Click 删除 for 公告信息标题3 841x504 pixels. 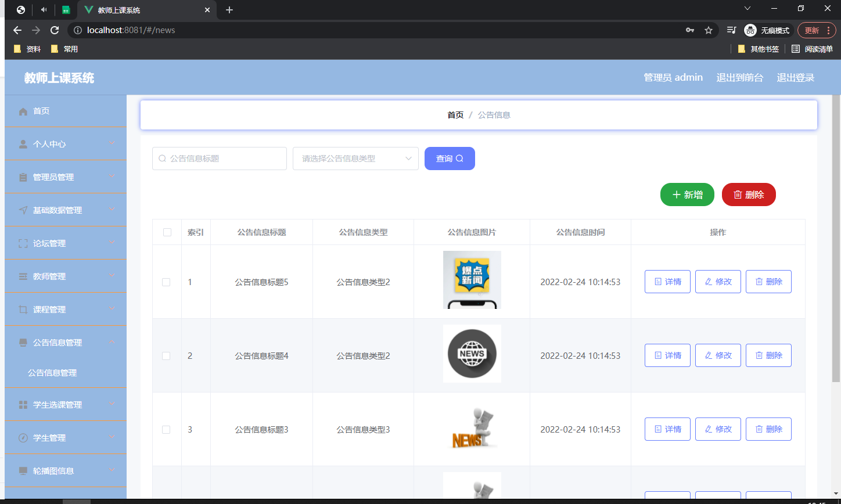pos(768,429)
